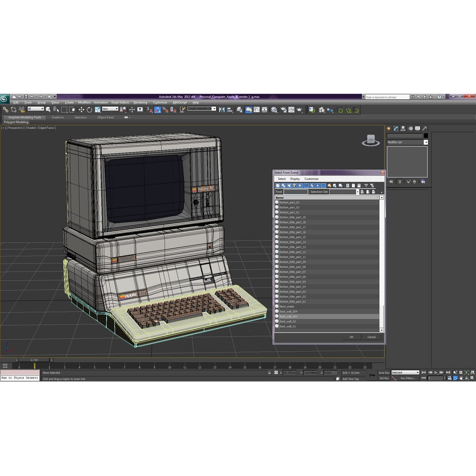Open the key mode 'Selected' dropdown
Viewport: 476px width, 476px height.
pos(405,373)
